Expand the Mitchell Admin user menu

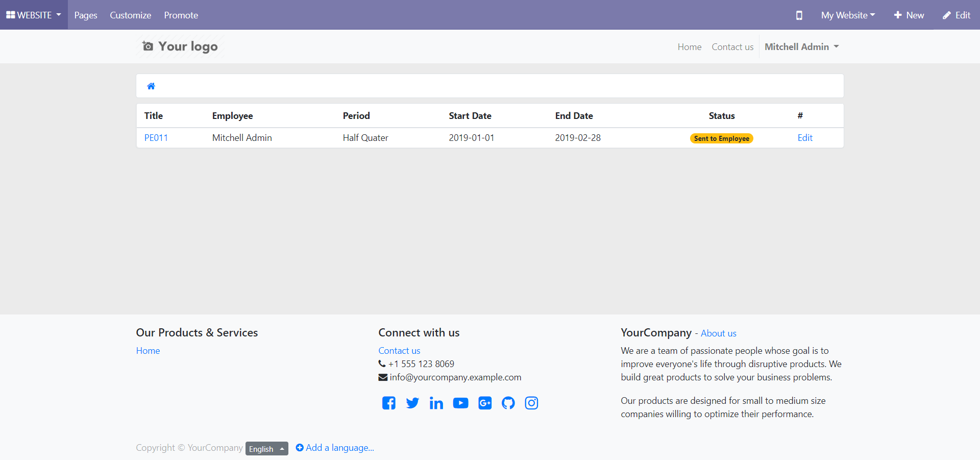coord(801,47)
